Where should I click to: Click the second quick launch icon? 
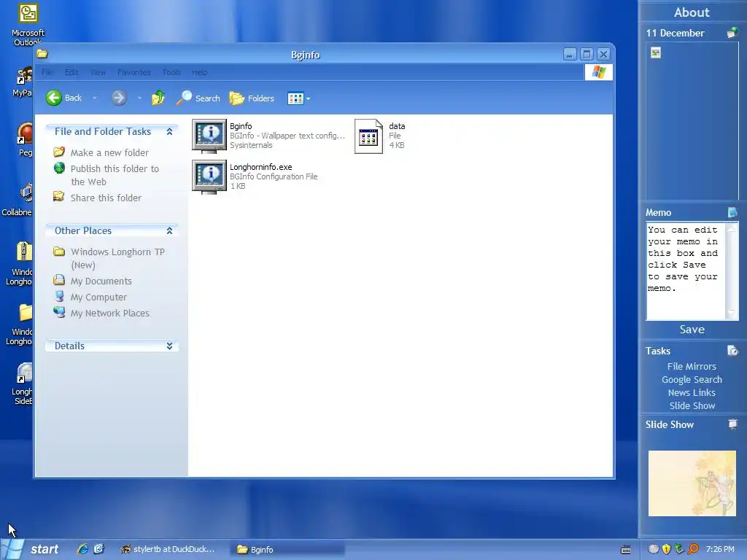98,550
